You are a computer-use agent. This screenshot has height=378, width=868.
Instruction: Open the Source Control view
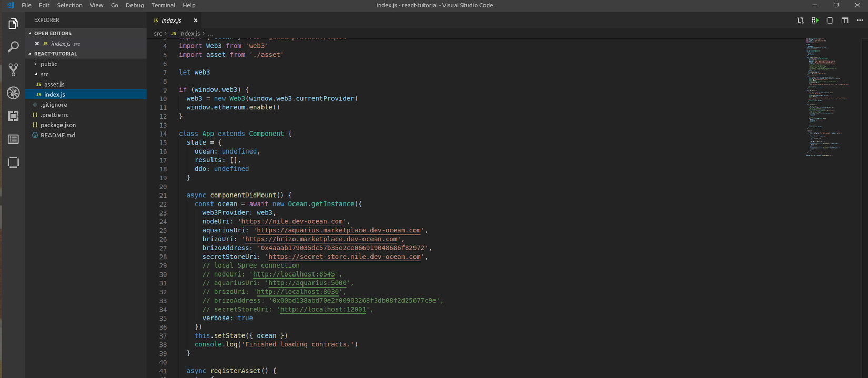coord(14,69)
